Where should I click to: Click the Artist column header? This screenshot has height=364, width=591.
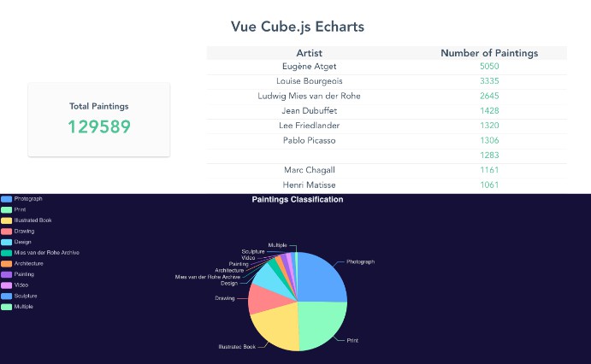pos(309,53)
